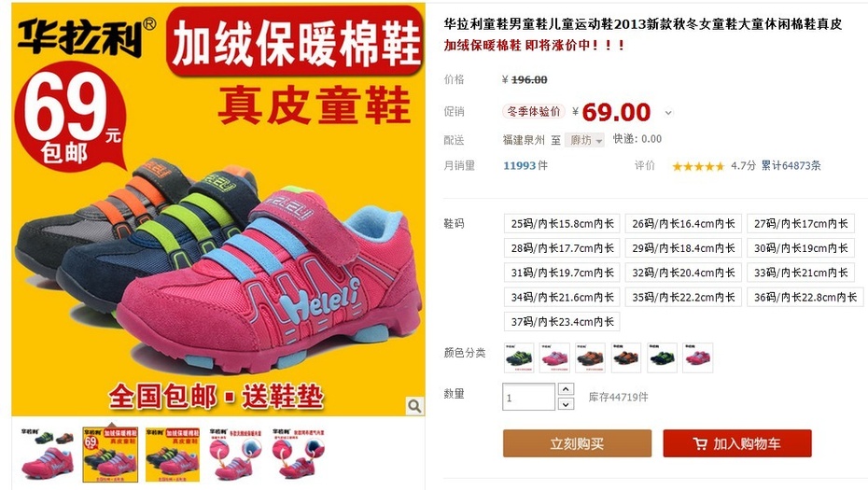Open the 累计64873条 reviews link
Viewport: 868px width, 490px height.
click(x=791, y=165)
